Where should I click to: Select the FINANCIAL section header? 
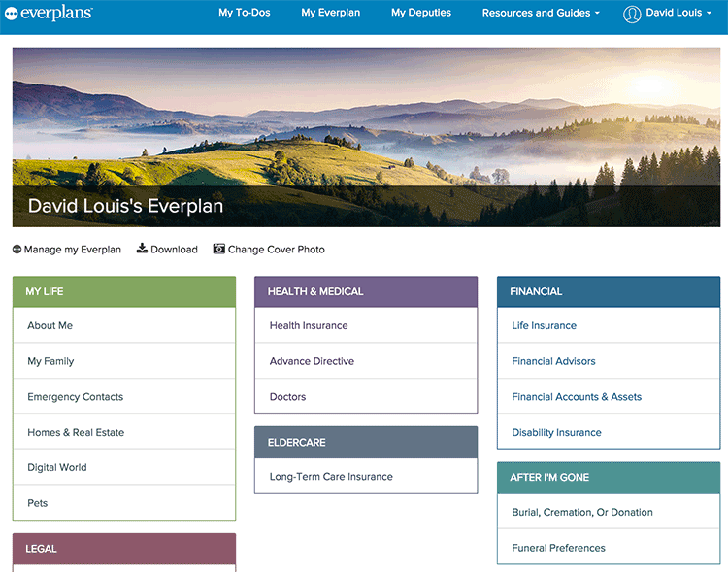tap(609, 291)
